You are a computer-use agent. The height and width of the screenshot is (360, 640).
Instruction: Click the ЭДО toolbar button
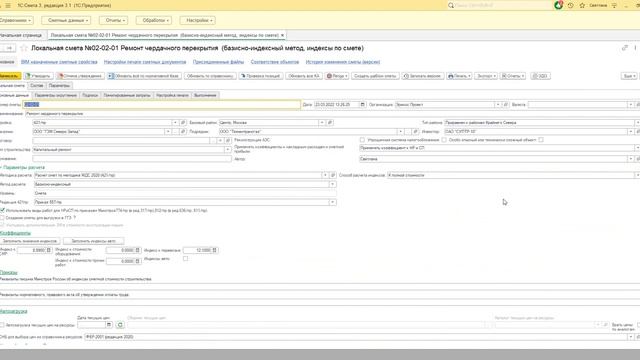coord(540,76)
